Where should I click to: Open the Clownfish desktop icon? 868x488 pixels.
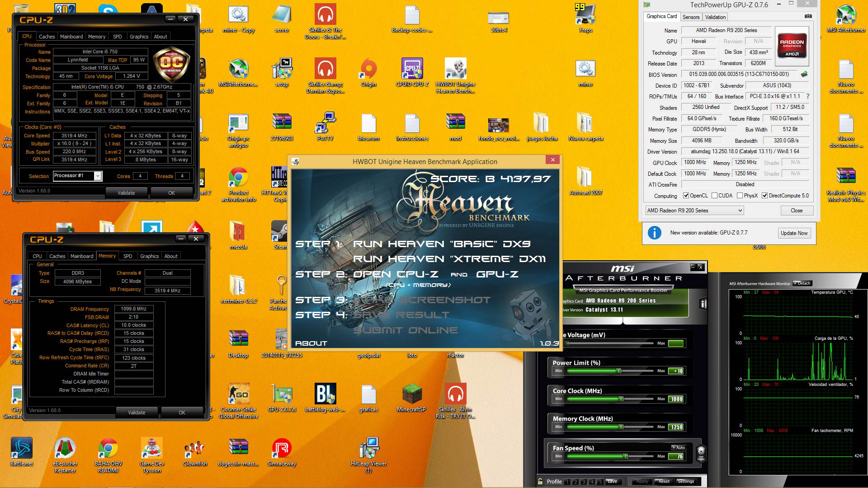click(x=195, y=453)
